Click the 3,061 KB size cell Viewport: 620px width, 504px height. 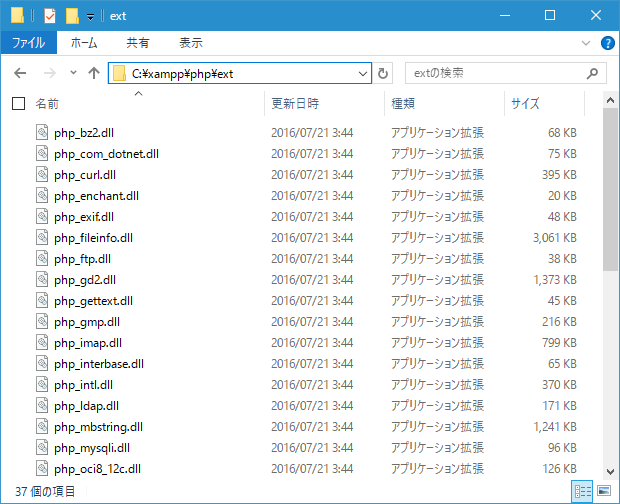pyautogui.click(x=555, y=238)
